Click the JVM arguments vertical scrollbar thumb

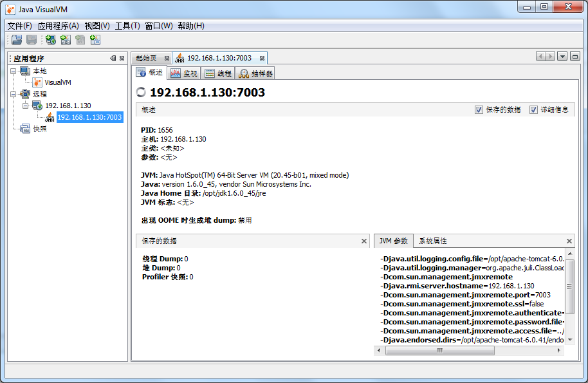click(x=569, y=286)
